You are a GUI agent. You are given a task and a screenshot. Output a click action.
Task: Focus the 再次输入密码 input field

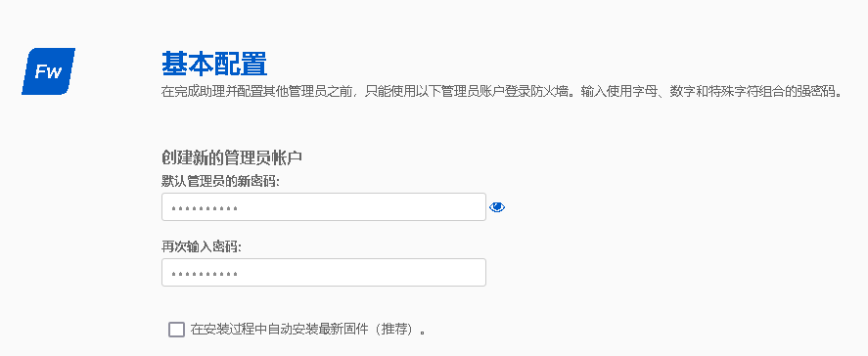324,273
